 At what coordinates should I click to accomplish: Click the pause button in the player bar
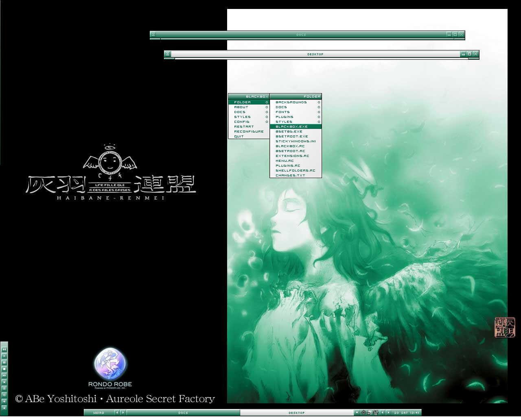click(x=4, y=362)
